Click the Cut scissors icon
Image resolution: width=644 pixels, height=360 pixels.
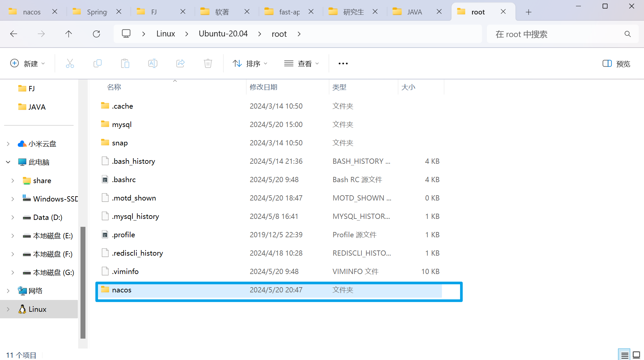point(70,63)
